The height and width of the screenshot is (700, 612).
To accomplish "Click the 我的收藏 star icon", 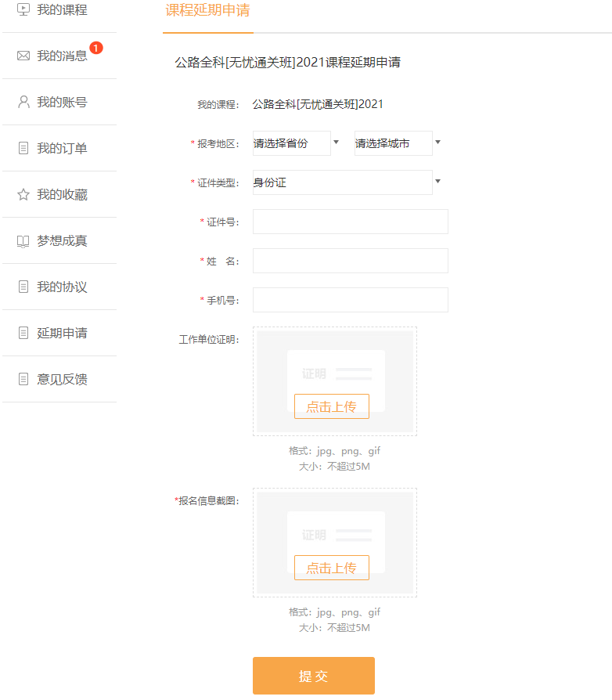I will click(23, 194).
